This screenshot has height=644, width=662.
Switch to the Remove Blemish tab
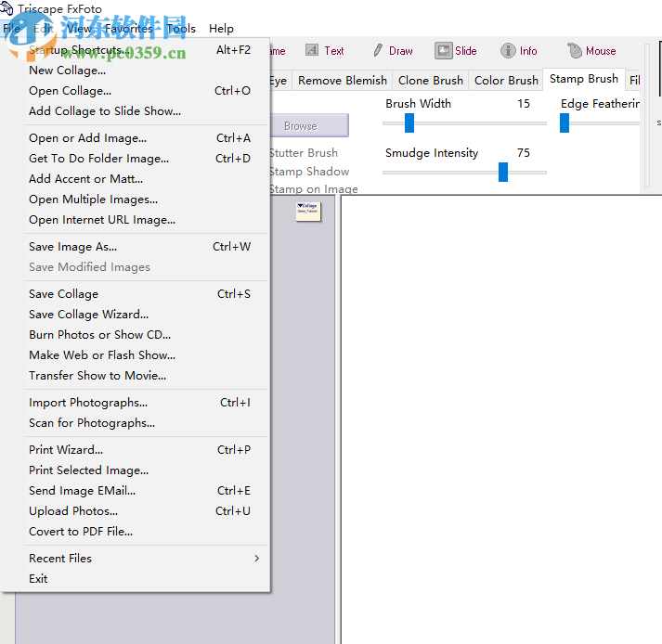(343, 80)
